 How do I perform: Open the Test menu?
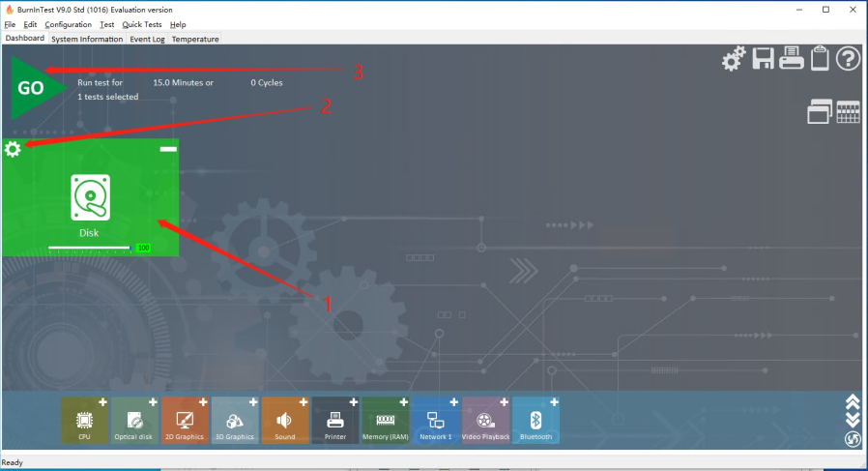pyautogui.click(x=107, y=24)
